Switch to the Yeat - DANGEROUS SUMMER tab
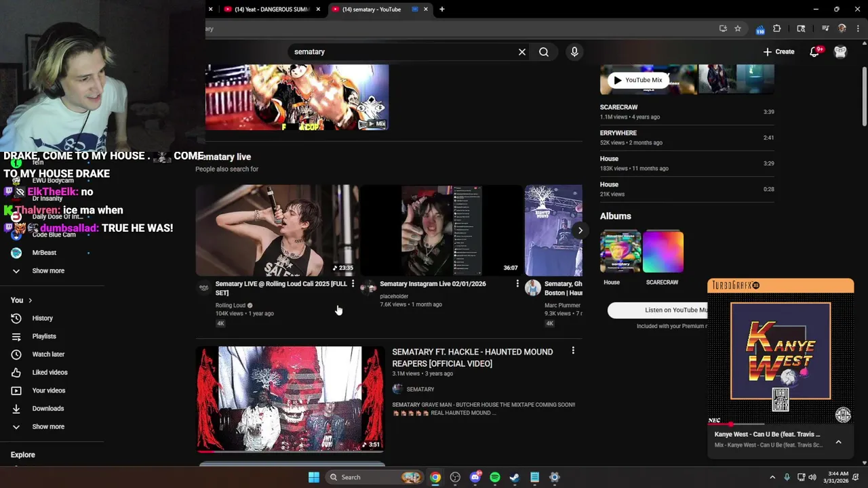The image size is (868, 488). pos(272,9)
